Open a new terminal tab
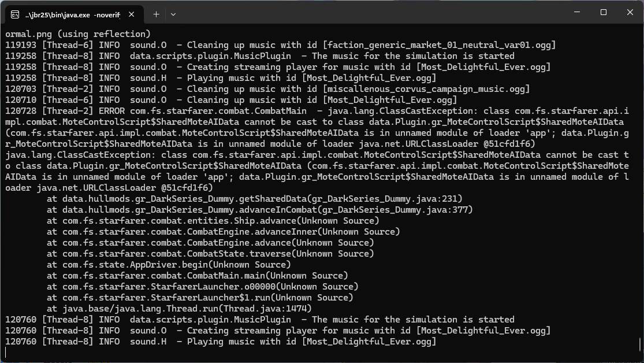This screenshot has height=363, width=644. [x=156, y=13]
